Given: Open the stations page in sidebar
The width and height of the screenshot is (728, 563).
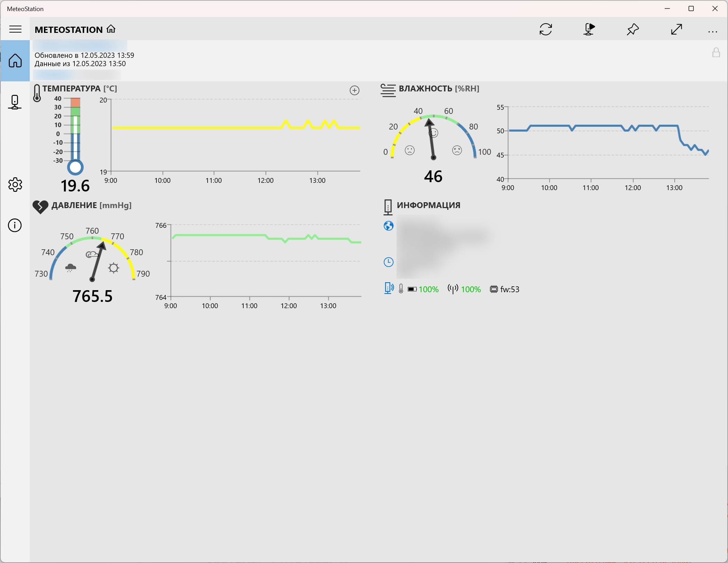Looking at the screenshot, I should click(15, 102).
